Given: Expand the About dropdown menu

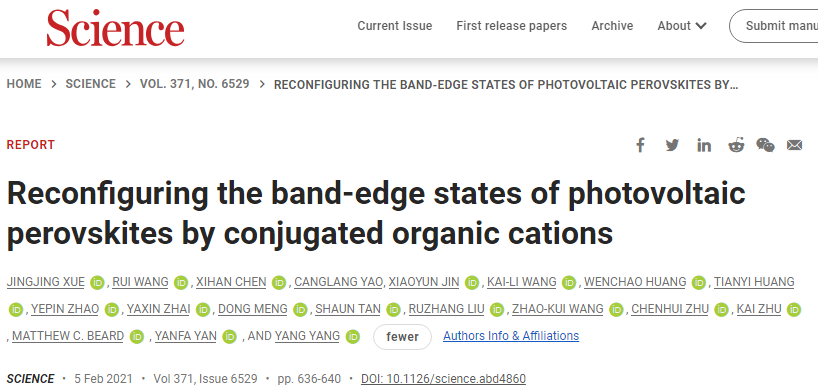Looking at the screenshot, I should (682, 26).
